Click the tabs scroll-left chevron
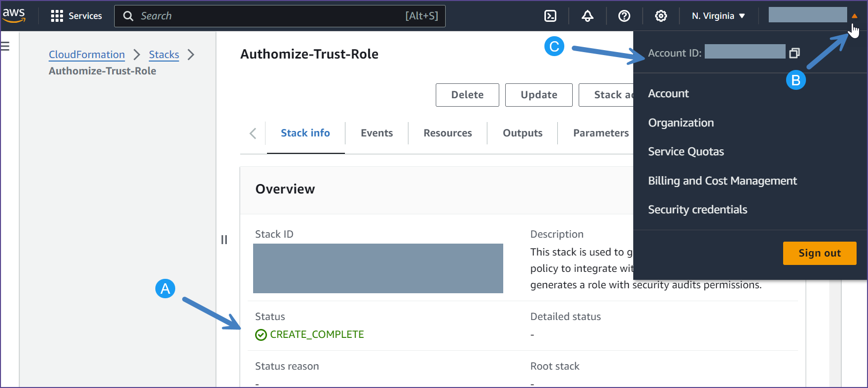 (253, 133)
